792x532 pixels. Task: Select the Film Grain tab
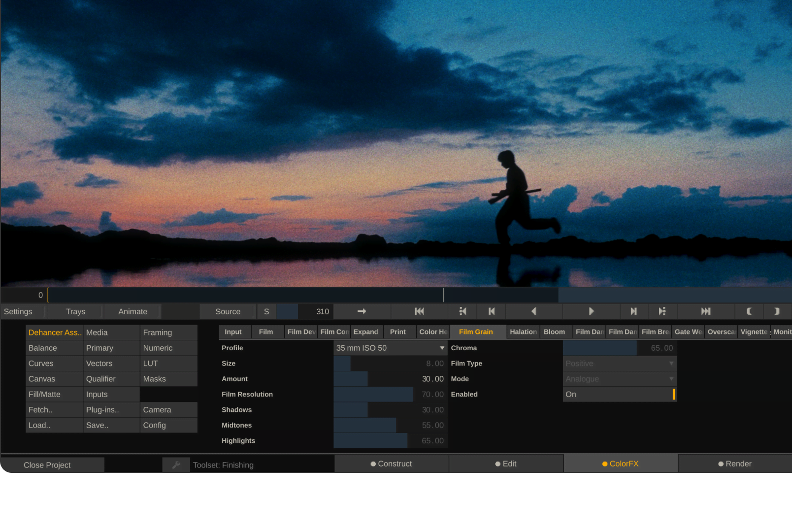(x=478, y=332)
